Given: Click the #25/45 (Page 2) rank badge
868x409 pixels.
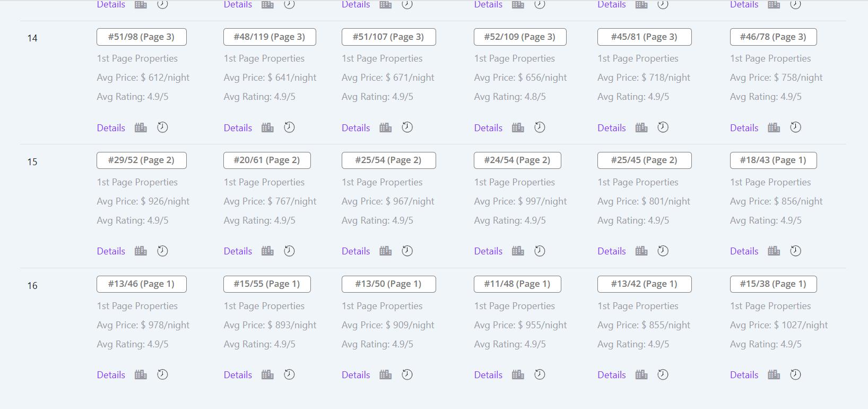Looking at the screenshot, I should tap(645, 160).
